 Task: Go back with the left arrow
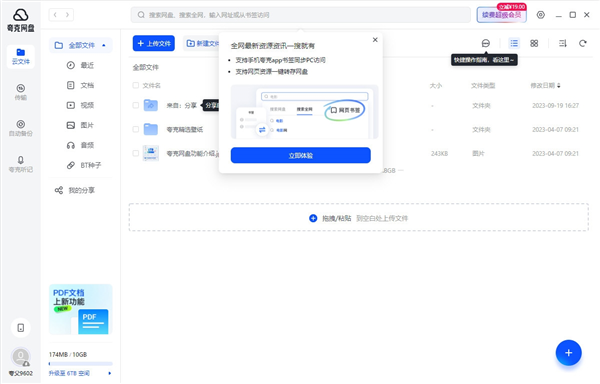pos(55,15)
